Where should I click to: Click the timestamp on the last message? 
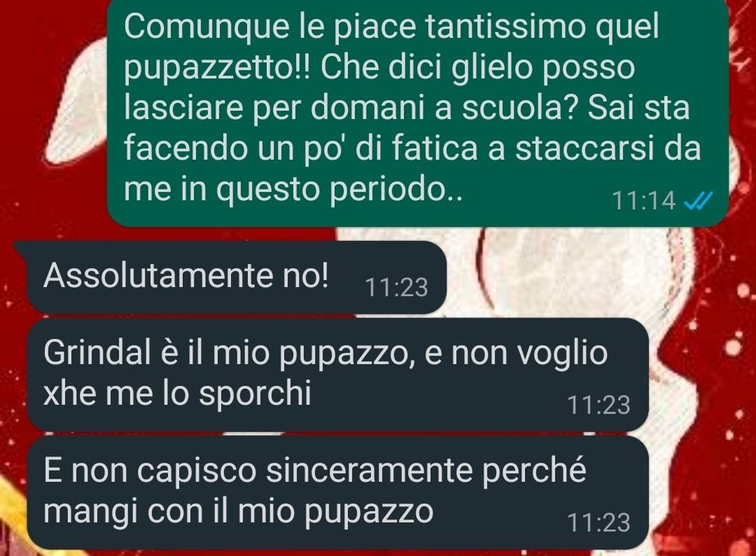tap(598, 522)
